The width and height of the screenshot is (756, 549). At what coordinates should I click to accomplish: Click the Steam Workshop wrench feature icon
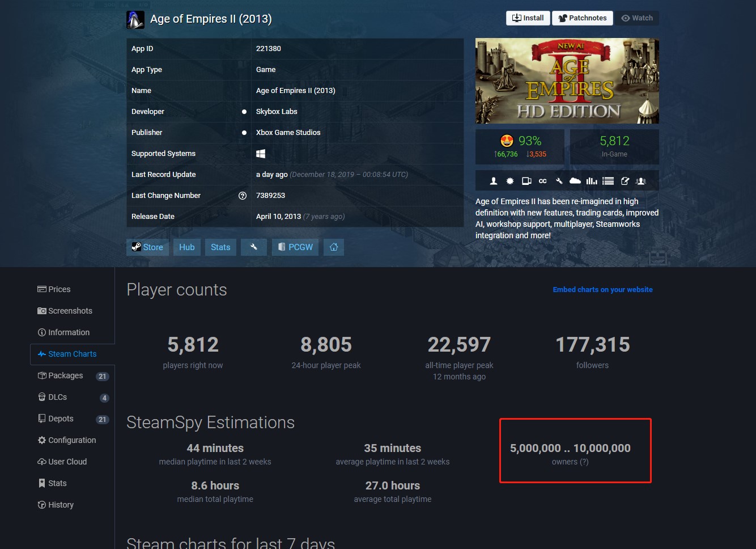point(559,181)
